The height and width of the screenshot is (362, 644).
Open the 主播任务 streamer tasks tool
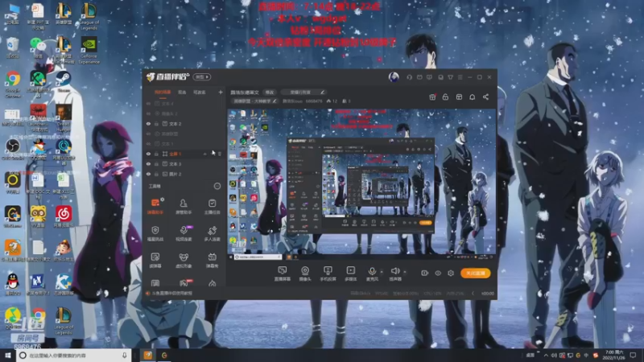coord(212,206)
